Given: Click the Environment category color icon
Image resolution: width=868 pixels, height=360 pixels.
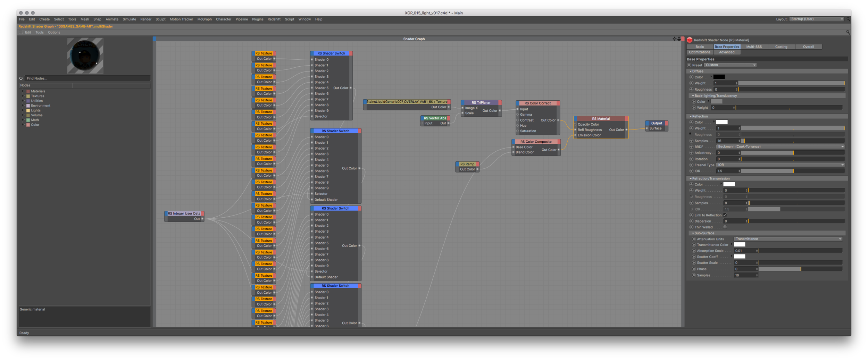Looking at the screenshot, I should pyautogui.click(x=28, y=106).
